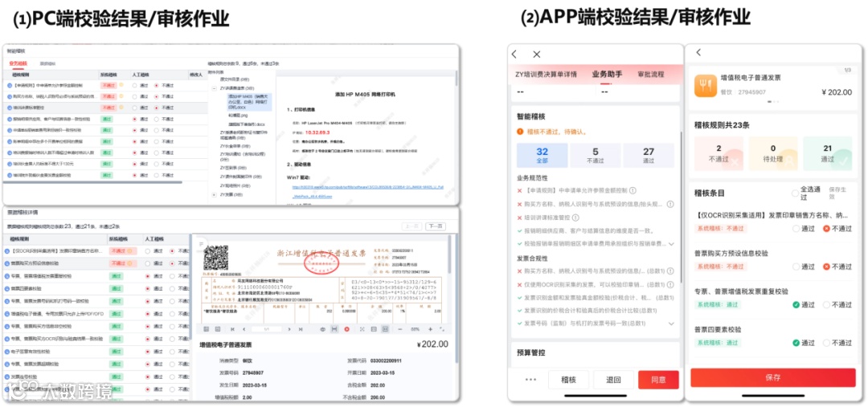
Task: Select 原文件目录 in attachment tree
Action: (x=236, y=80)
